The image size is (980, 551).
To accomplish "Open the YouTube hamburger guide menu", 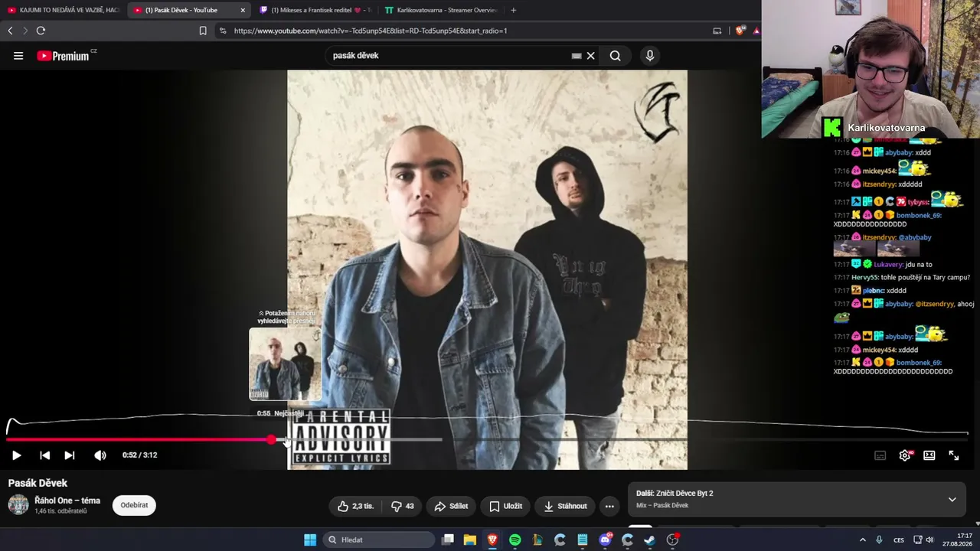I will (x=18, y=56).
